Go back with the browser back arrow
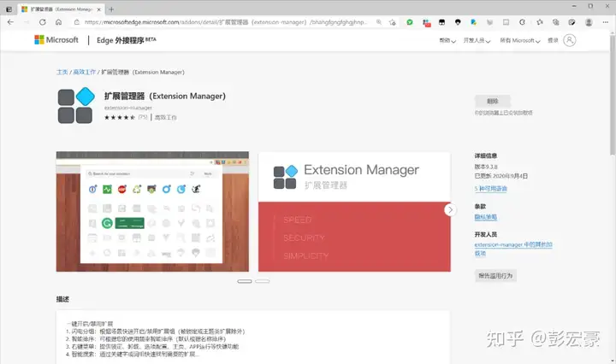Viewport: 616px width, 364px height. (x=10, y=22)
